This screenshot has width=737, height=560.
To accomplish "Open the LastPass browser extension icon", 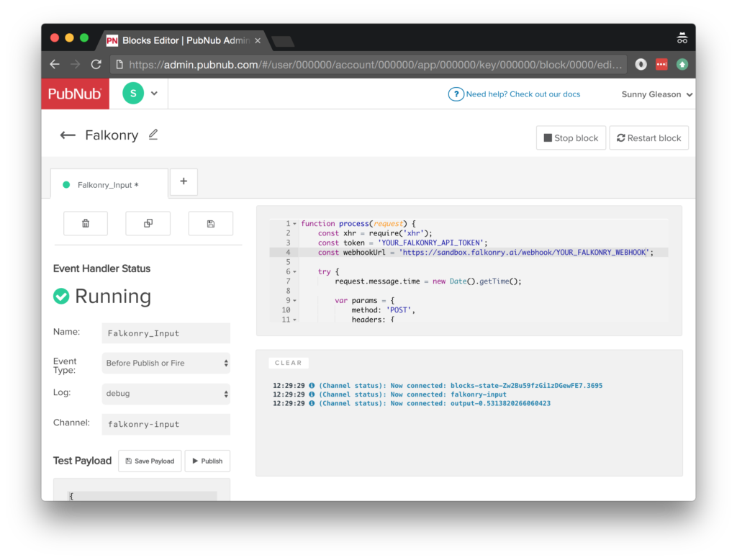I will coord(661,64).
